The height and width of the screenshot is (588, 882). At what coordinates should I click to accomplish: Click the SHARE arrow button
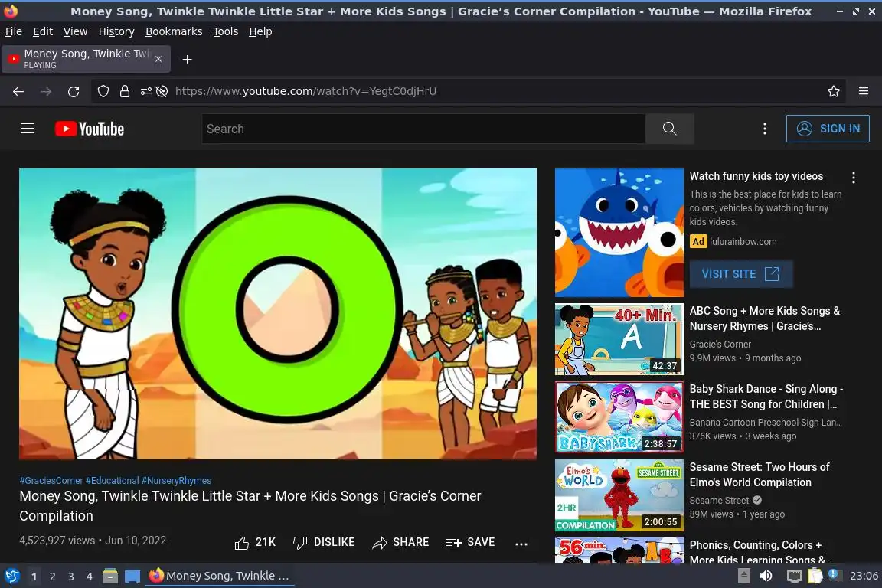click(x=400, y=542)
